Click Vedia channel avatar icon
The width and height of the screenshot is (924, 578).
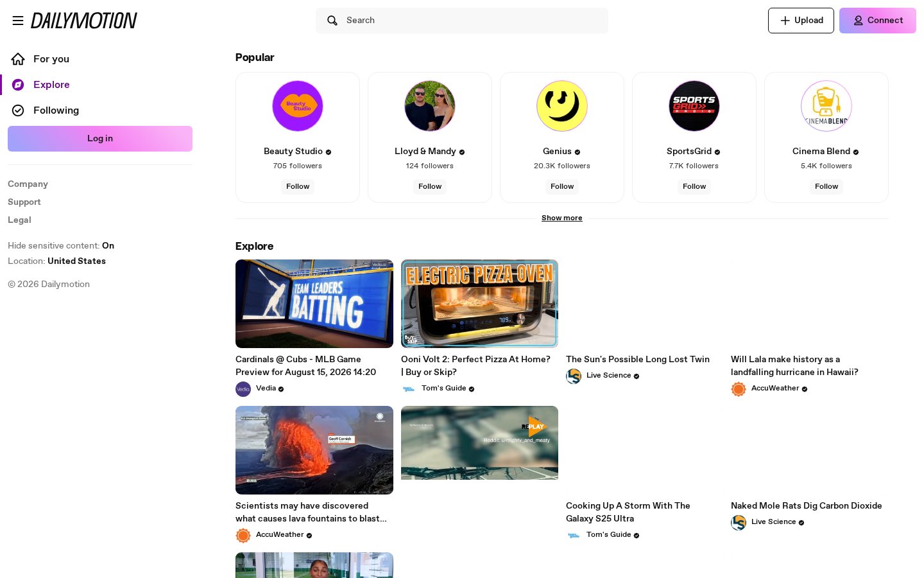[243, 389]
